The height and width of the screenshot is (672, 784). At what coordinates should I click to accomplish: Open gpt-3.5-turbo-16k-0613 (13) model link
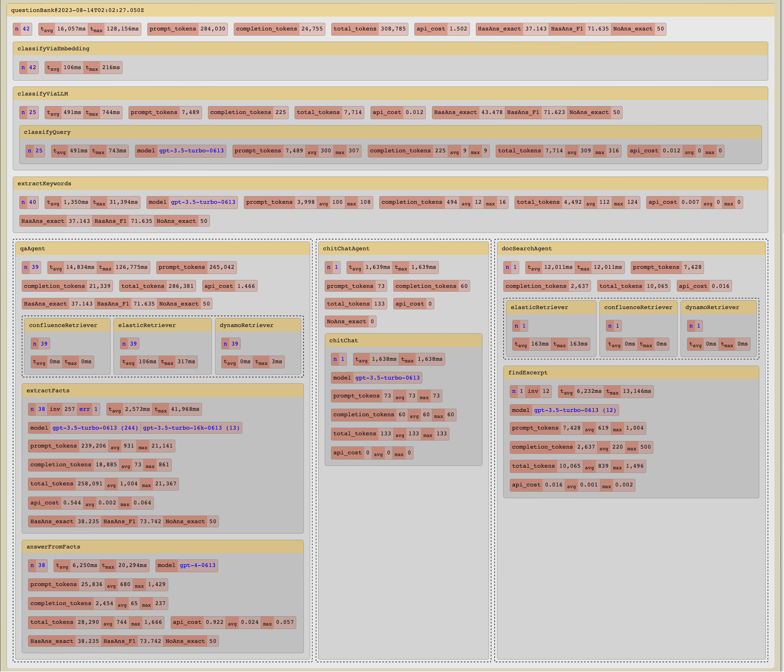pyautogui.click(x=191, y=428)
